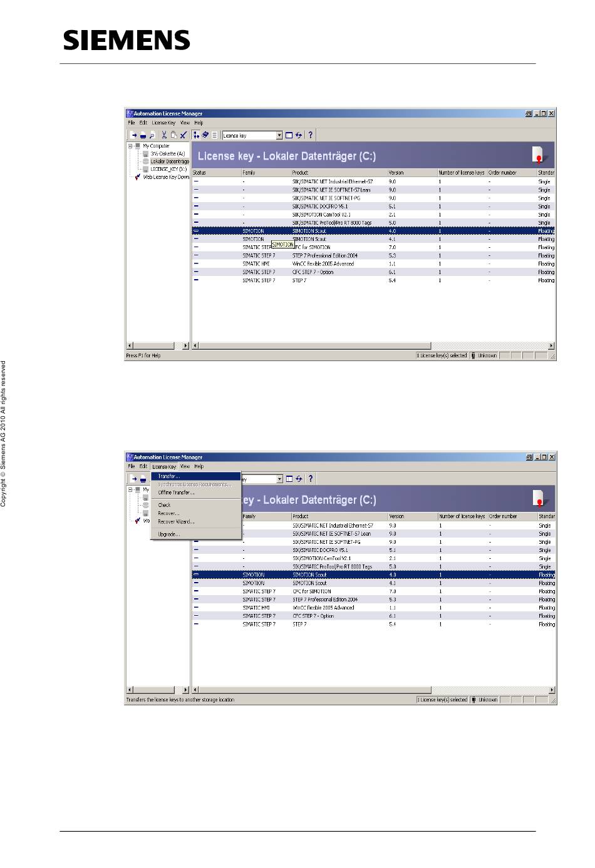
Task: Choose 'Upgrade...' from the License Key menu
Action: coord(196,534)
